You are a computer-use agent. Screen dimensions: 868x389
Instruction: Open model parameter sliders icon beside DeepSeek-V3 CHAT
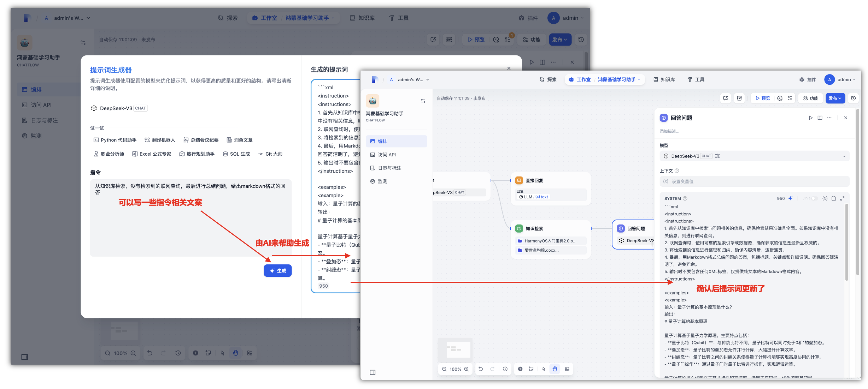tap(717, 156)
